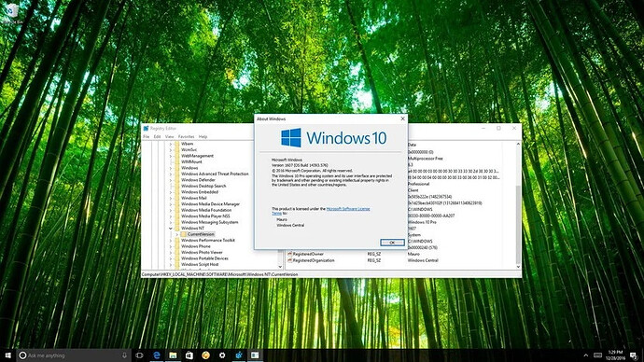644x362 pixels.
Task: Expand the Windows Defender key
Action: point(171,180)
